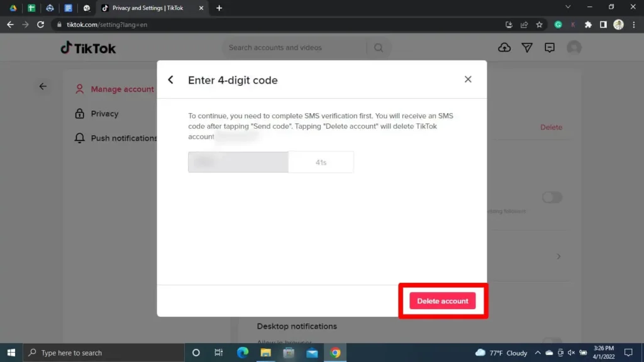This screenshot has height=362, width=644.
Task: Bookmark this page with the star
Action: (x=539, y=25)
